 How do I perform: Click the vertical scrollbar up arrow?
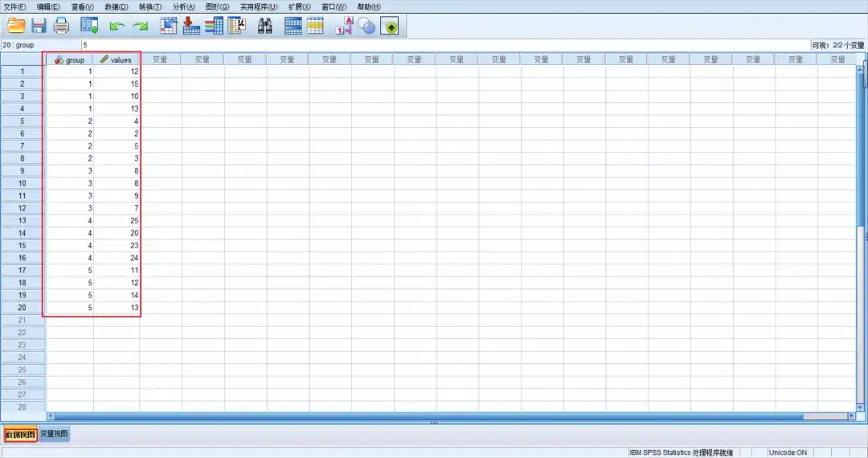(860, 70)
